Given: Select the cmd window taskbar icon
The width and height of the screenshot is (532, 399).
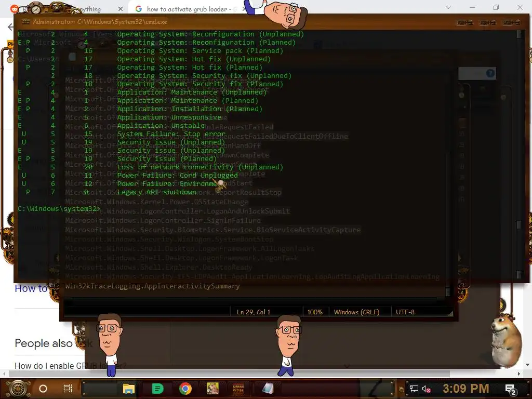Looking at the screenshot, I should tap(238, 389).
